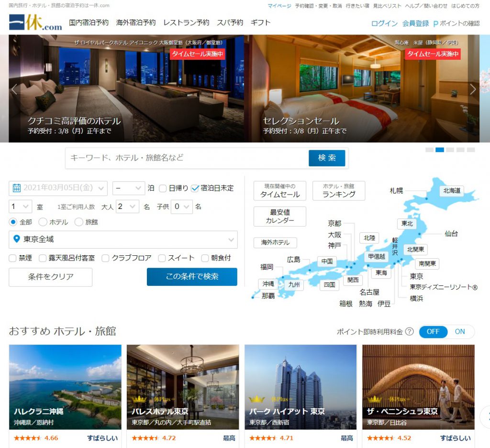Select the last carousel indicator dot
Viewport: 490px width, 448px height.
click(471, 150)
